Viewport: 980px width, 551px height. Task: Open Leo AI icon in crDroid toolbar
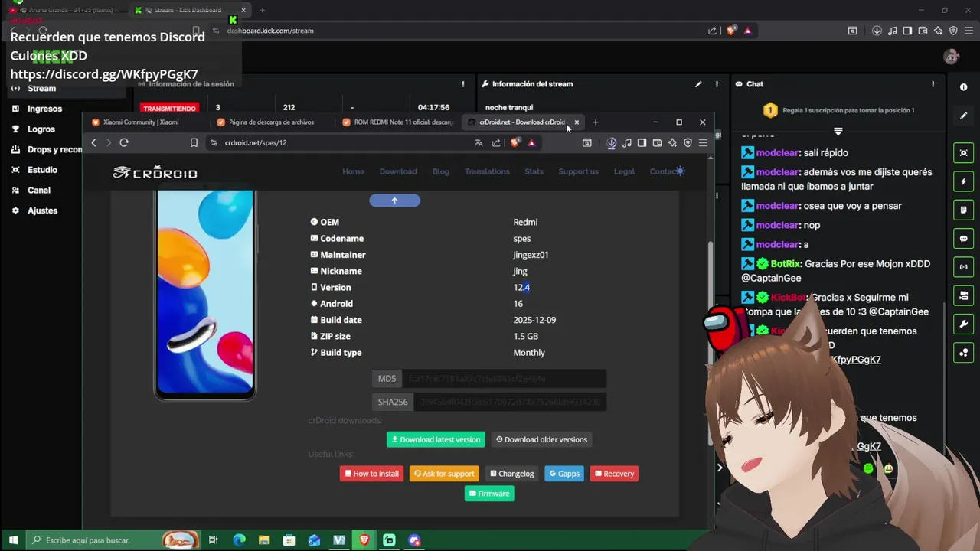point(672,142)
